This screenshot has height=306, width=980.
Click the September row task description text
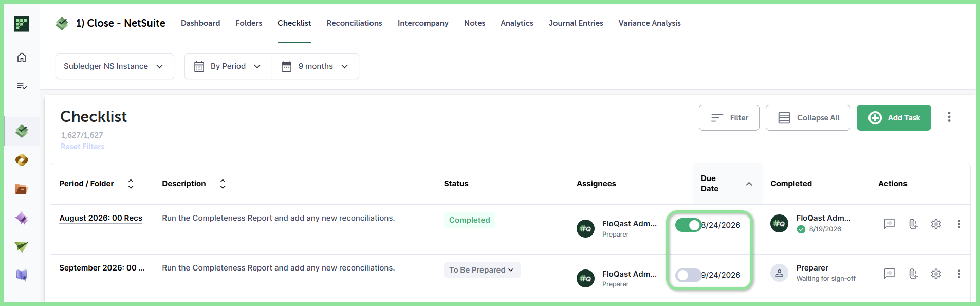pyautogui.click(x=278, y=268)
